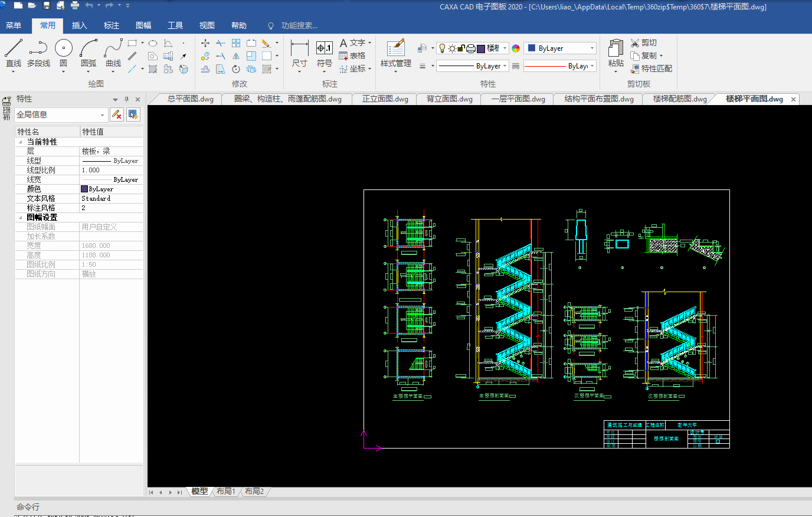Image resolution: width=812 pixels, height=517 pixels.
Task: Click the undo arrow icon
Action: [x=89, y=5]
